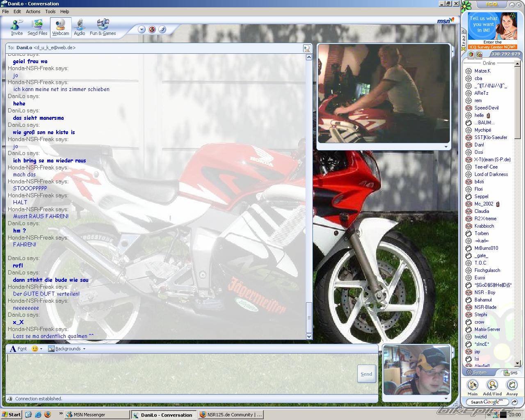This screenshot has height=420, width=525.
Task: Open the remote webcam options arrow
Action: point(446,146)
